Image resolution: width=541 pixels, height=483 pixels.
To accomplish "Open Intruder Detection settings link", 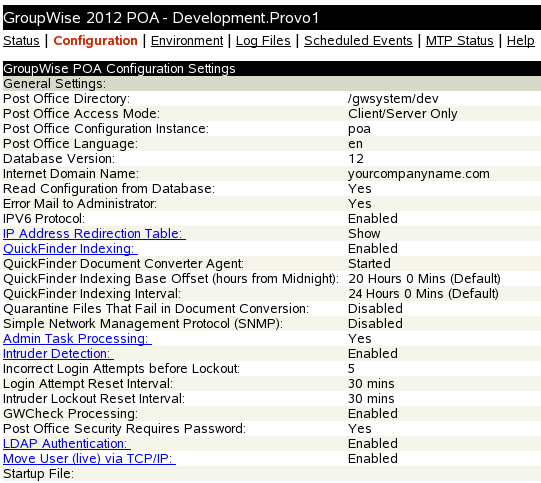I will click(58, 354).
